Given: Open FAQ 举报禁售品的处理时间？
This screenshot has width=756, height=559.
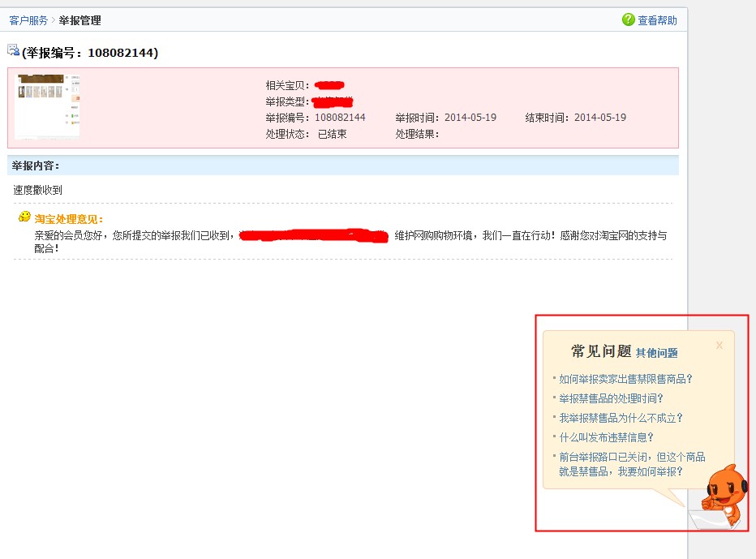Looking at the screenshot, I should 611,398.
